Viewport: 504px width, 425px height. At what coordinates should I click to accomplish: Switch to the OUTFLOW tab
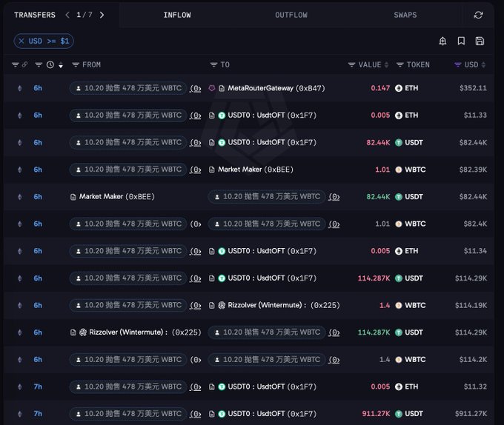tap(291, 15)
